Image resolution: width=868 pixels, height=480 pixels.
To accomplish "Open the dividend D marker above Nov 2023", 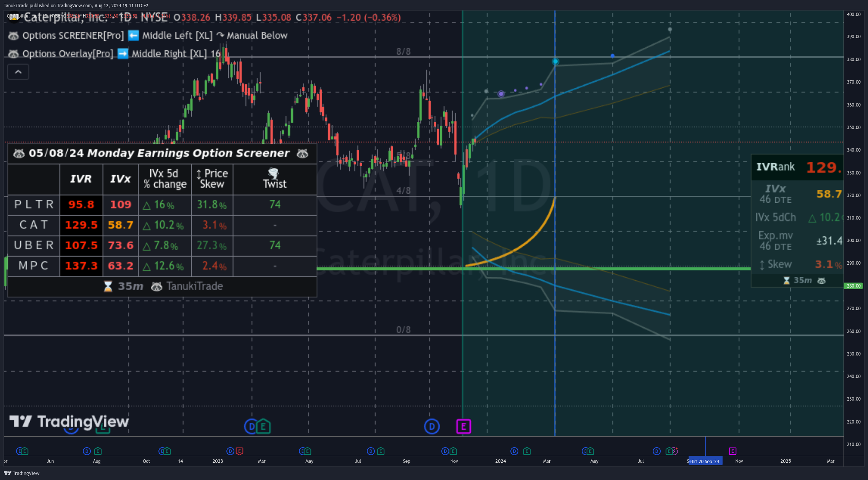I will pyautogui.click(x=445, y=451).
